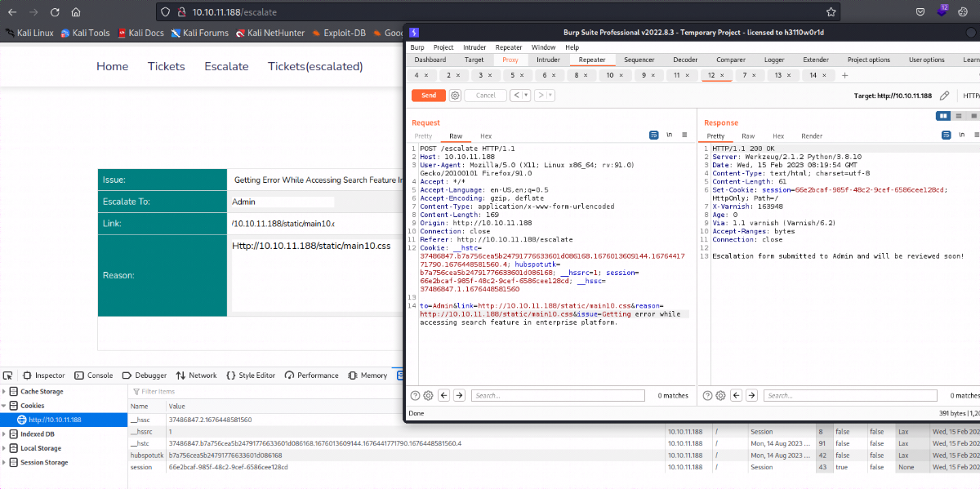This screenshot has height=489, width=980.
Task: Click the Cancel button in Repeater
Action: point(485,96)
